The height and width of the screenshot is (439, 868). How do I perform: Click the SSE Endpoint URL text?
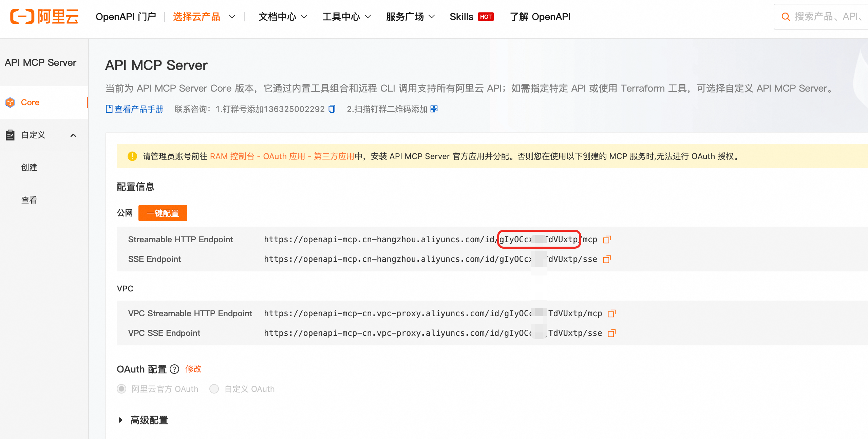tap(431, 259)
